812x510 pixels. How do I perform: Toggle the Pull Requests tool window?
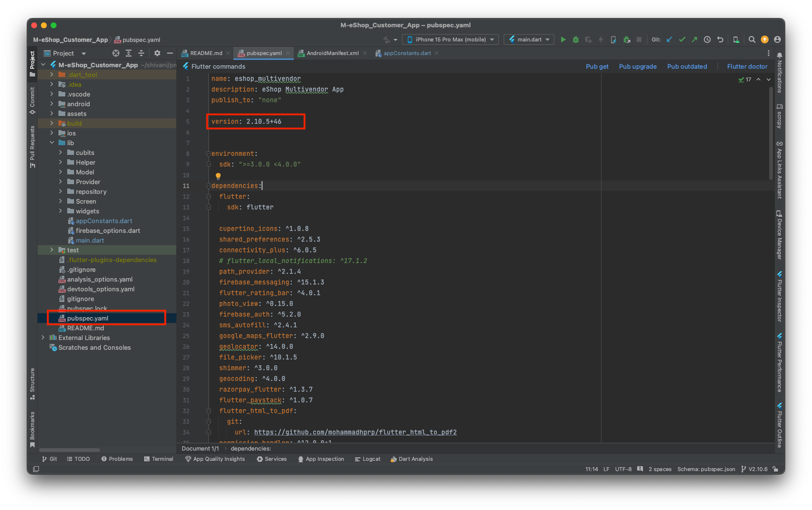(32, 147)
